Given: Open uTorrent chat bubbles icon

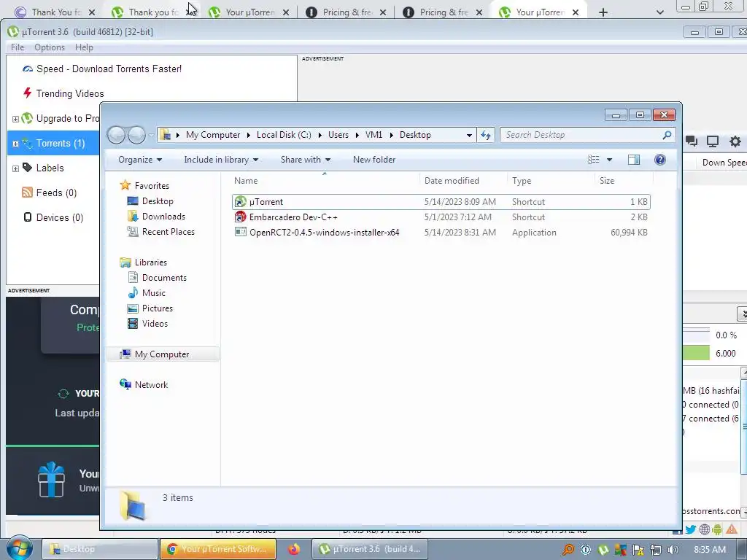Looking at the screenshot, I should click(x=692, y=141).
